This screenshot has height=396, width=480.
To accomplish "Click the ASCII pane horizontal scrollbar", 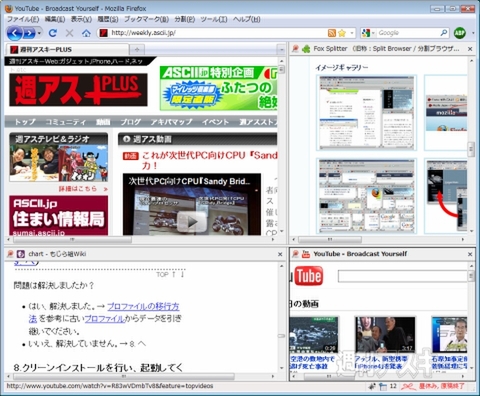I will click(72, 239).
